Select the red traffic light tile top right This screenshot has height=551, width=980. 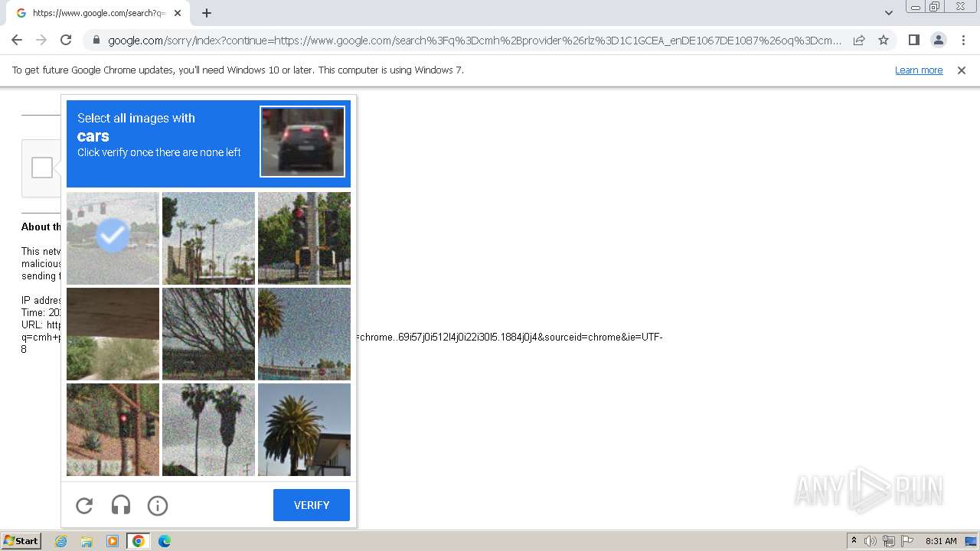pyautogui.click(x=304, y=238)
